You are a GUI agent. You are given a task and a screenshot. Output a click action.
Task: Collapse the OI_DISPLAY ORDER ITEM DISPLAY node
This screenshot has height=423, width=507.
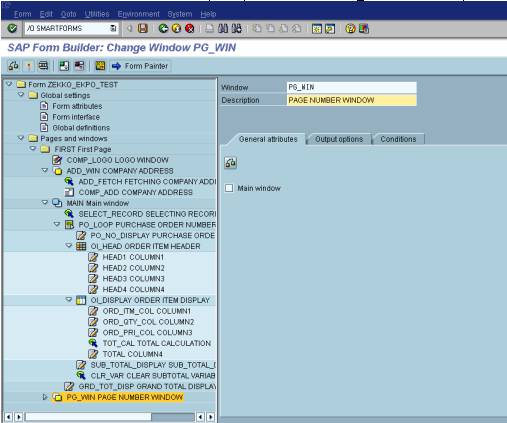coord(69,299)
